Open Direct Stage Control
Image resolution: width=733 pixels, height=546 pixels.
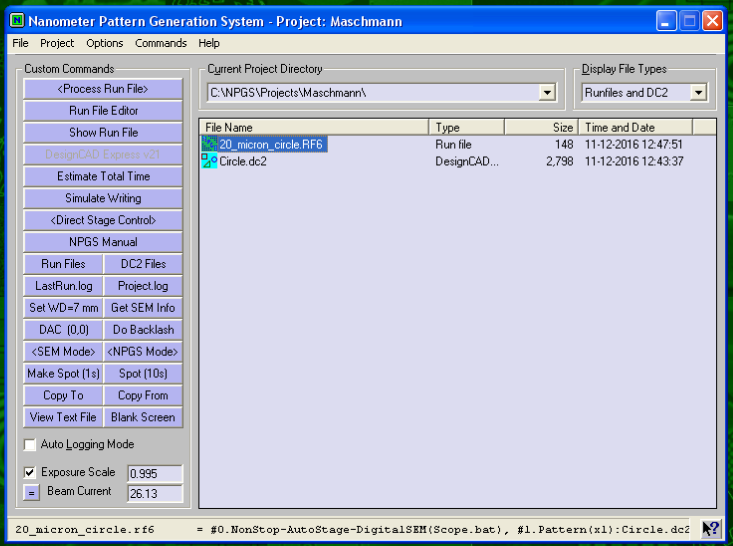(103, 220)
